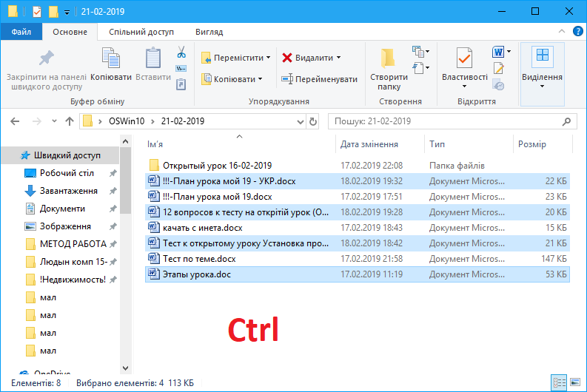Click Pin to Quick access icon
587x392 pixels.
[47, 58]
